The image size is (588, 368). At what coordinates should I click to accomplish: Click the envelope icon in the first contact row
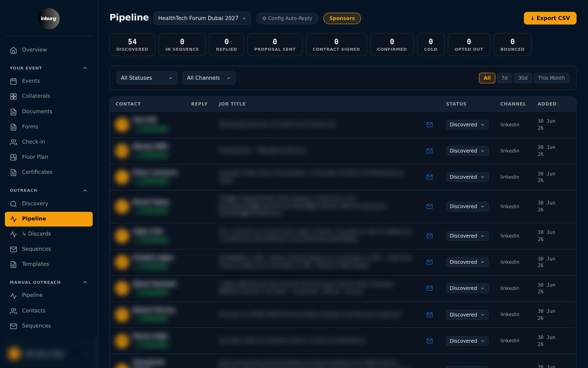429,125
